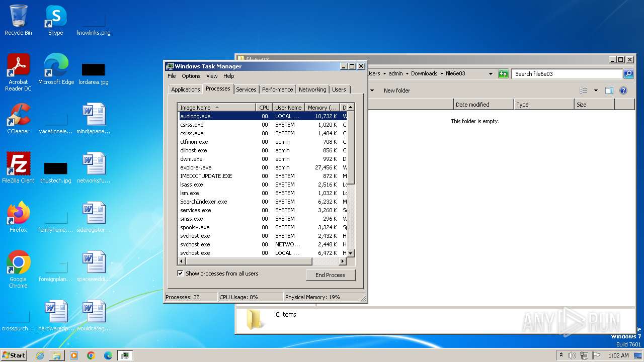The height and width of the screenshot is (362, 644).
Task: Open Internet Explorer from the taskbar
Action: click(40, 355)
